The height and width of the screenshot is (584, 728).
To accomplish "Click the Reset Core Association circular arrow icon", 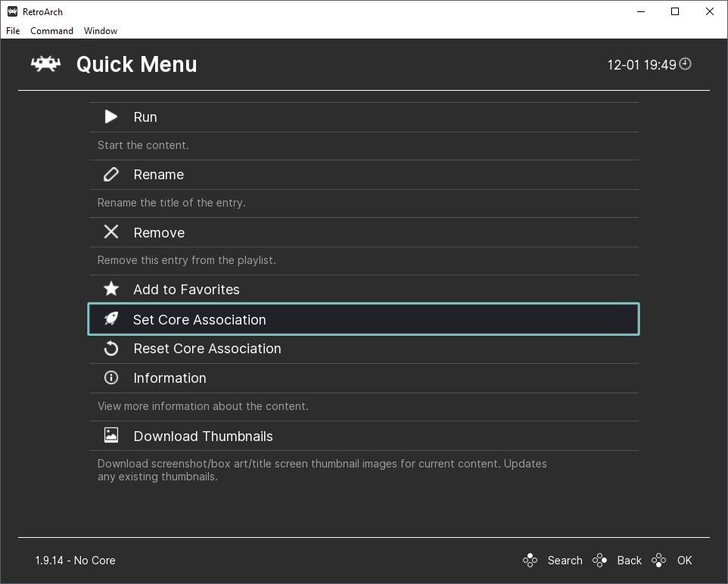I will pos(111,349).
